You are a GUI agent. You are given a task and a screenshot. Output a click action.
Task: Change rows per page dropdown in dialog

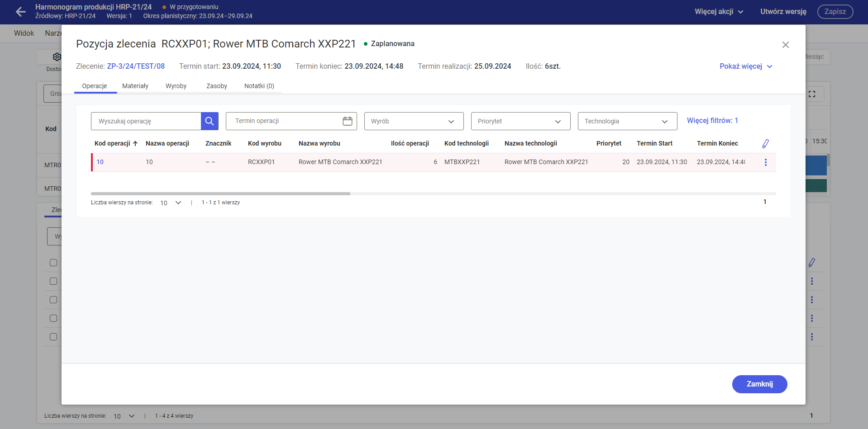click(171, 203)
